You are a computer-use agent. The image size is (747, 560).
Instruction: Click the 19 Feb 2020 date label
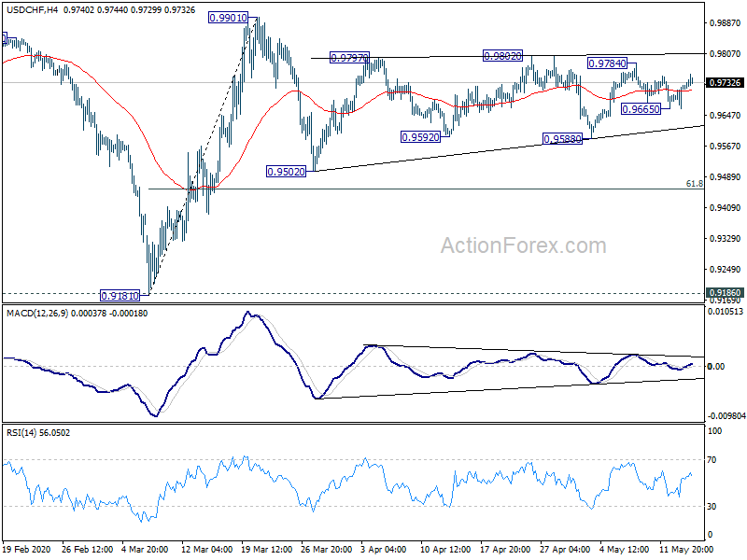[x=26, y=549]
